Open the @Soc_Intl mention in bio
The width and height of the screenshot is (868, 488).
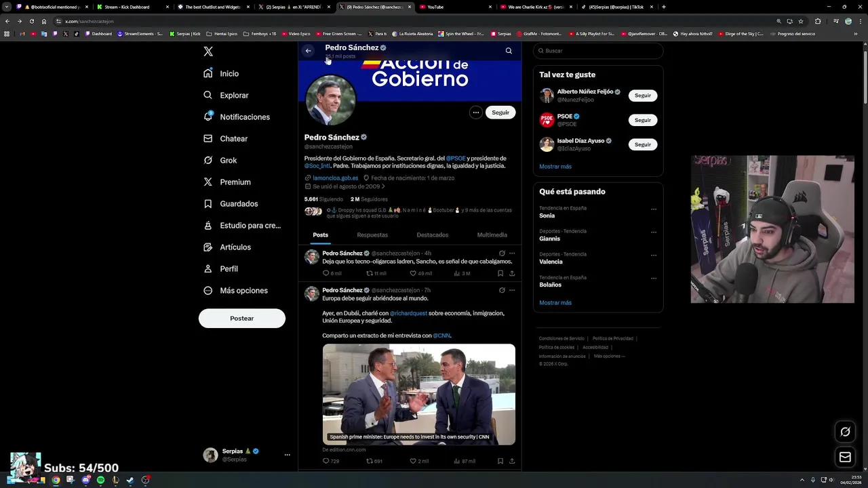tap(317, 166)
